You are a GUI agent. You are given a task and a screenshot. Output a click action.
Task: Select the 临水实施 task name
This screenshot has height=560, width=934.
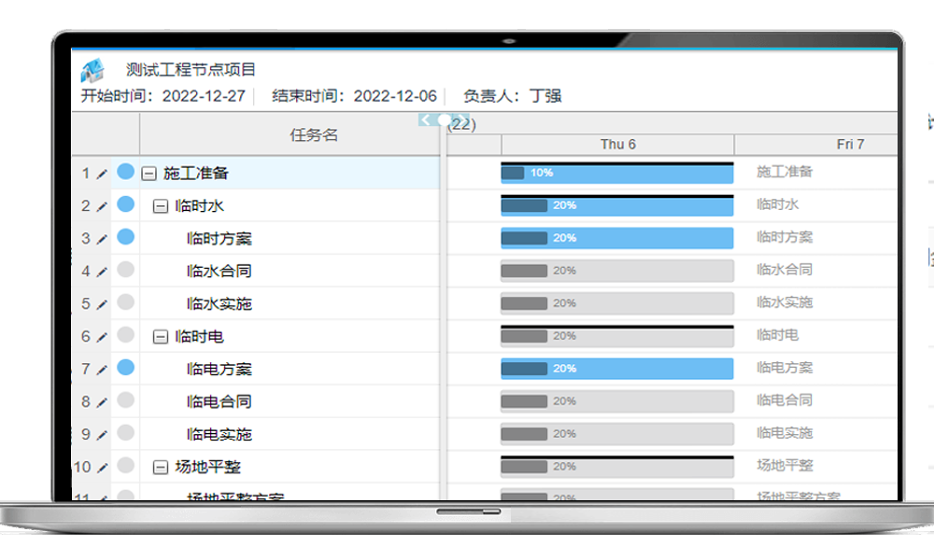[x=219, y=304]
